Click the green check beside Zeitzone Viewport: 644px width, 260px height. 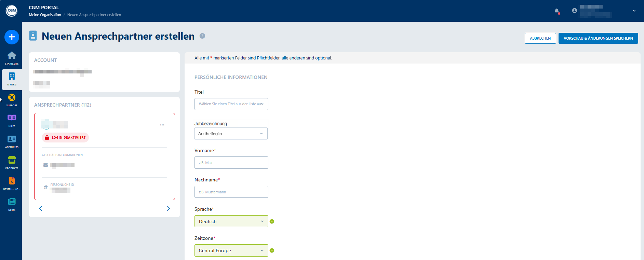coord(272,250)
